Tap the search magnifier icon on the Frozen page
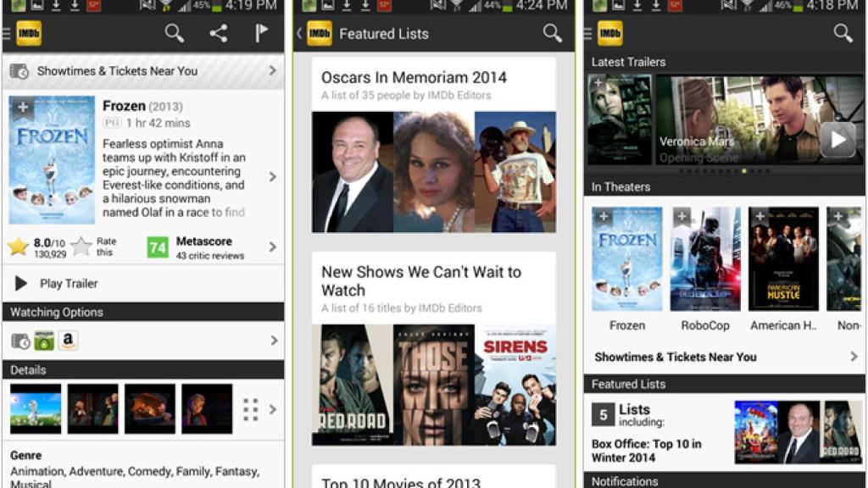This screenshot has height=488, width=868. pyautogui.click(x=174, y=34)
